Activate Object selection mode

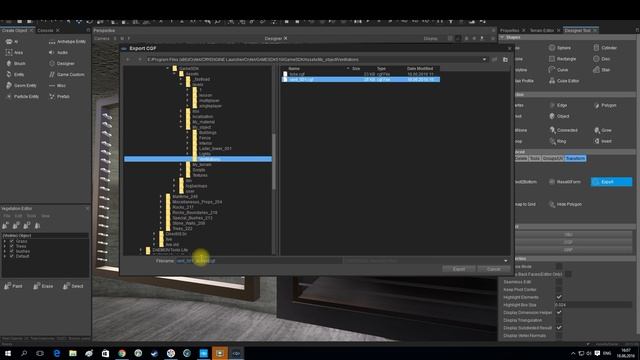click(559, 116)
